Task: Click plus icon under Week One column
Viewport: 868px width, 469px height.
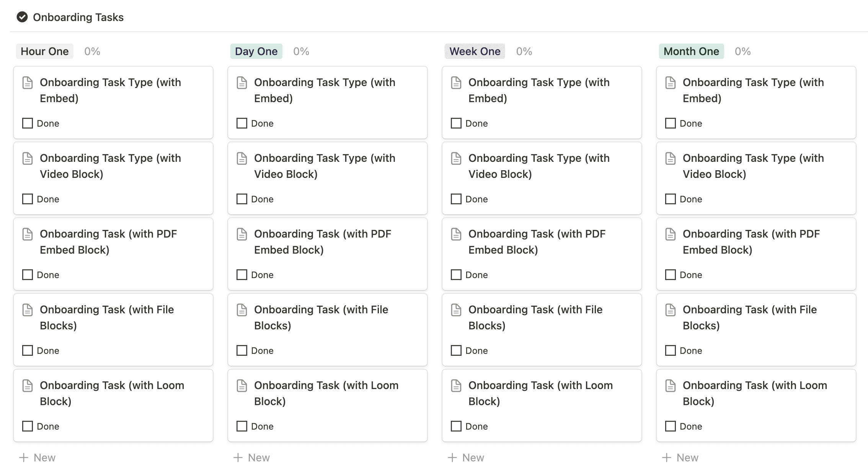Action: (x=452, y=458)
